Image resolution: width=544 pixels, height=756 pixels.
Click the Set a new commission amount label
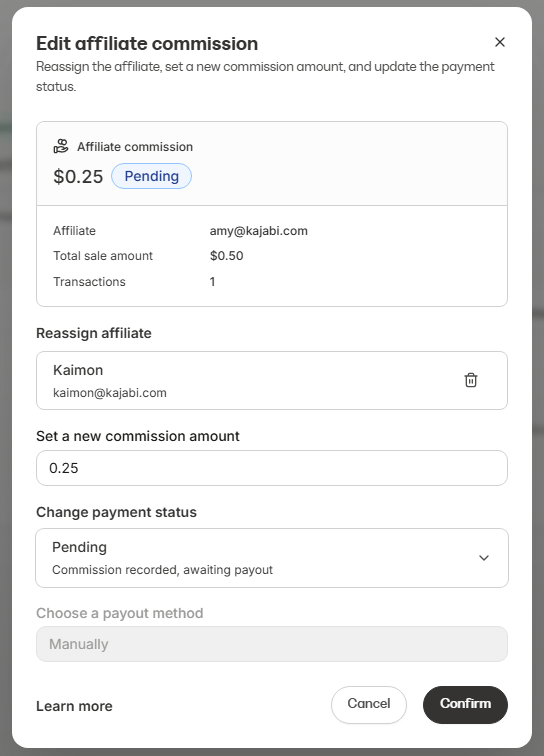click(138, 436)
